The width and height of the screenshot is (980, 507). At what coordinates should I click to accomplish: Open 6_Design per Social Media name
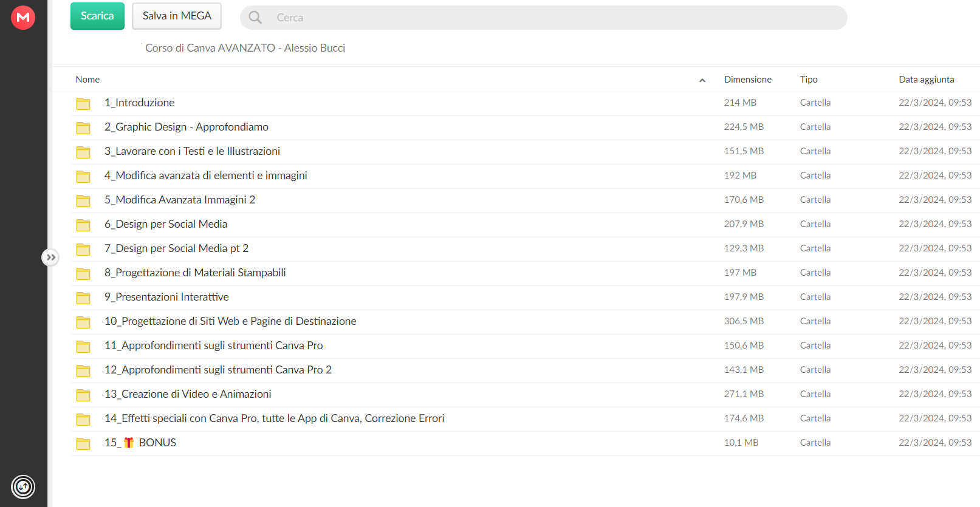tap(165, 224)
